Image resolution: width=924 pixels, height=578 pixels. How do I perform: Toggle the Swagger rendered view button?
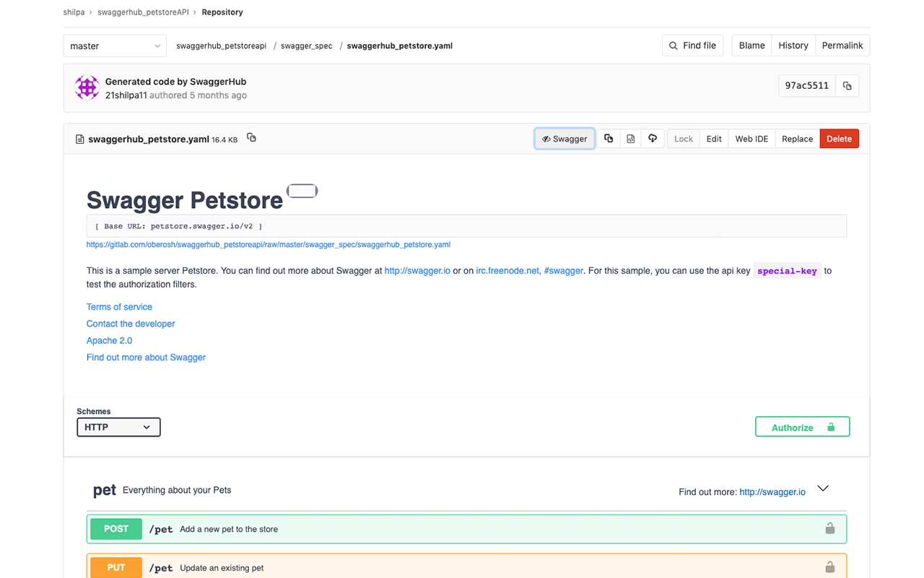click(565, 139)
